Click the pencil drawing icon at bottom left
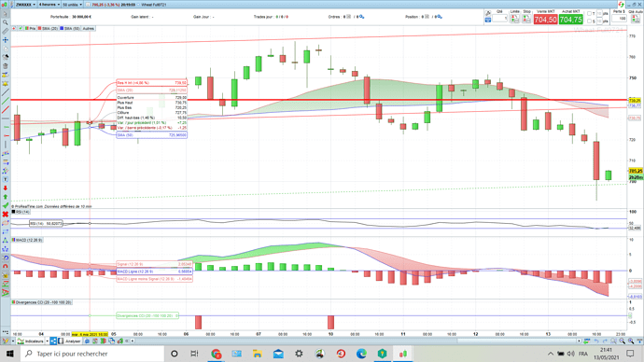 (6, 341)
